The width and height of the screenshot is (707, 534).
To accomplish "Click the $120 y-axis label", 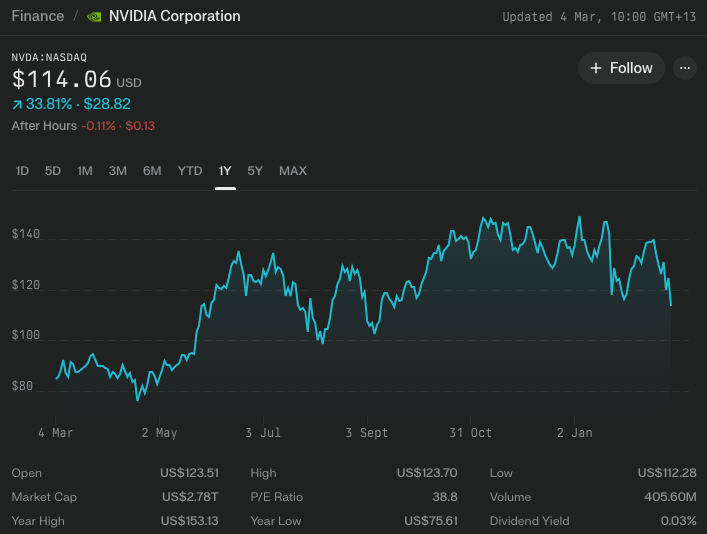I will tap(26, 285).
